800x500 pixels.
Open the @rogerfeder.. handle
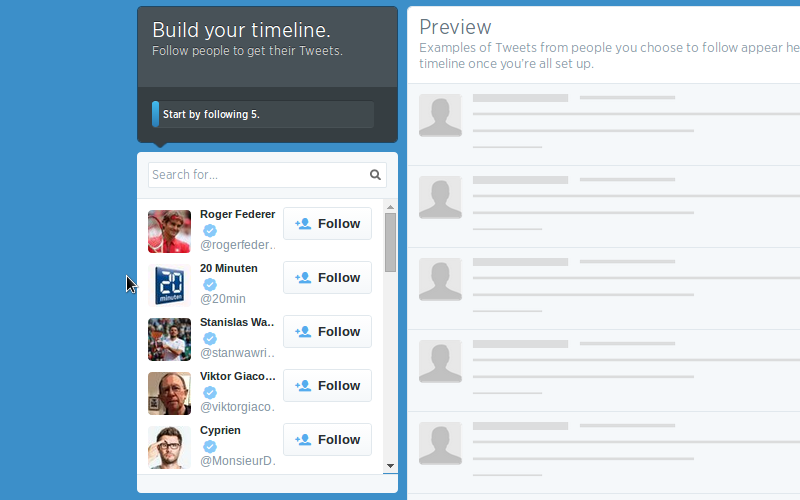click(238, 245)
